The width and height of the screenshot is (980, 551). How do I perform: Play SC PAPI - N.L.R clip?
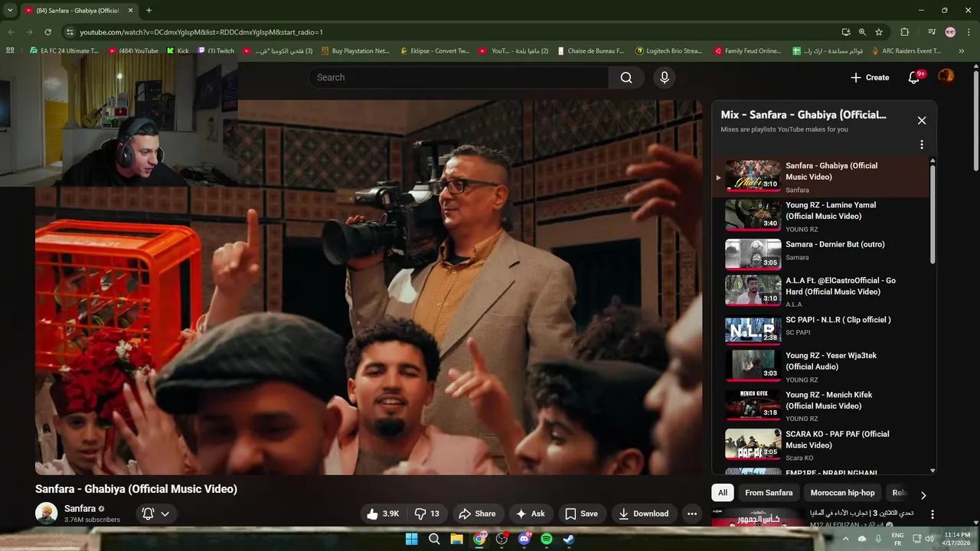(x=820, y=329)
